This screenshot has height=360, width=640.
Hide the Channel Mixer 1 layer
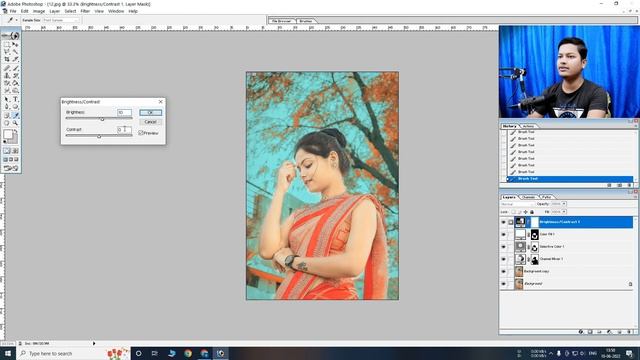[503, 259]
